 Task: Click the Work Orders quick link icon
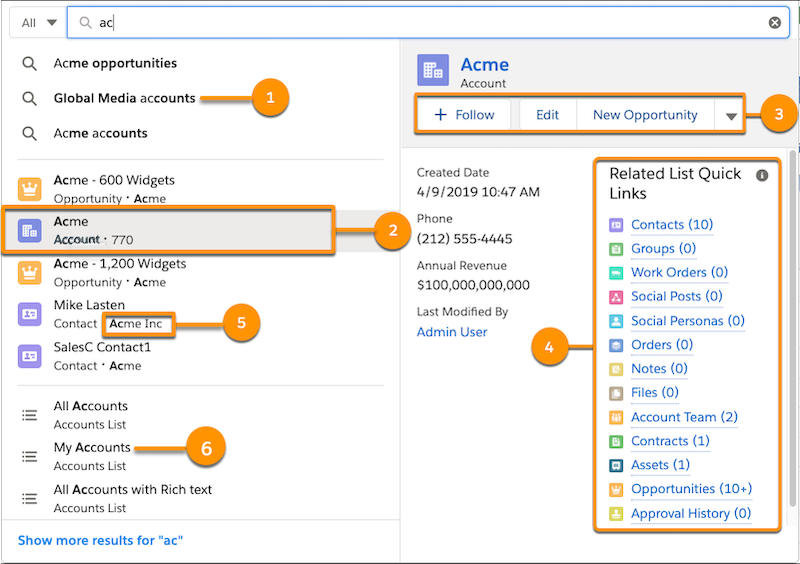click(616, 273)
